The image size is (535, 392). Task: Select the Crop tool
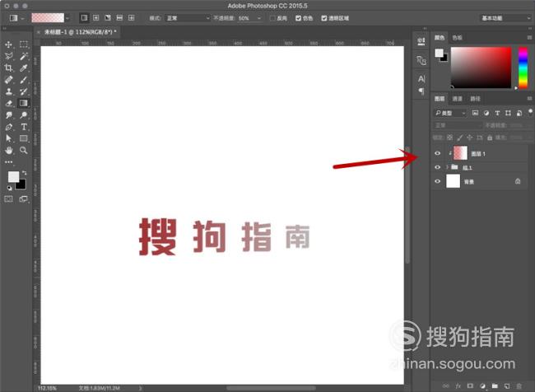pos(8,68)
